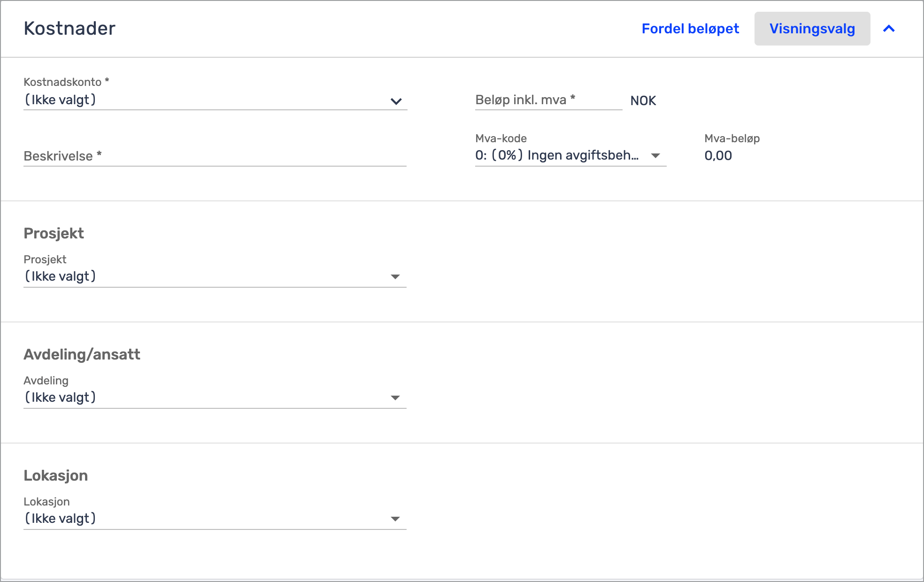The image size is (924, 582).
Task: Click the Kostnader panel heading
Action: pos(69,29)
